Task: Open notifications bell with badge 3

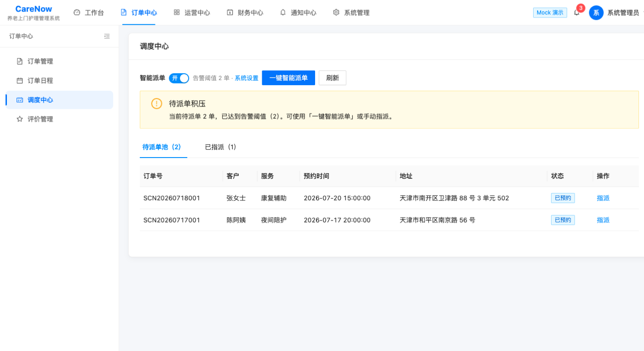Action: pos(576,12)
